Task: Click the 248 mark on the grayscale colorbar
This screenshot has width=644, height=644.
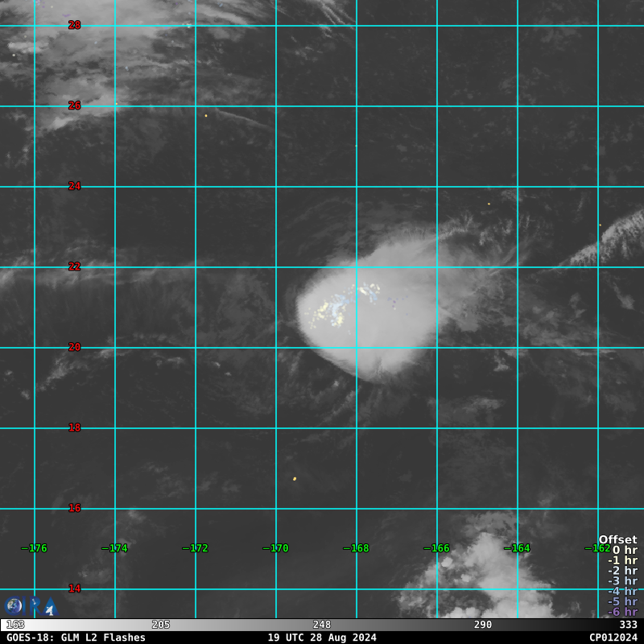Action: (x=321, y=625)
